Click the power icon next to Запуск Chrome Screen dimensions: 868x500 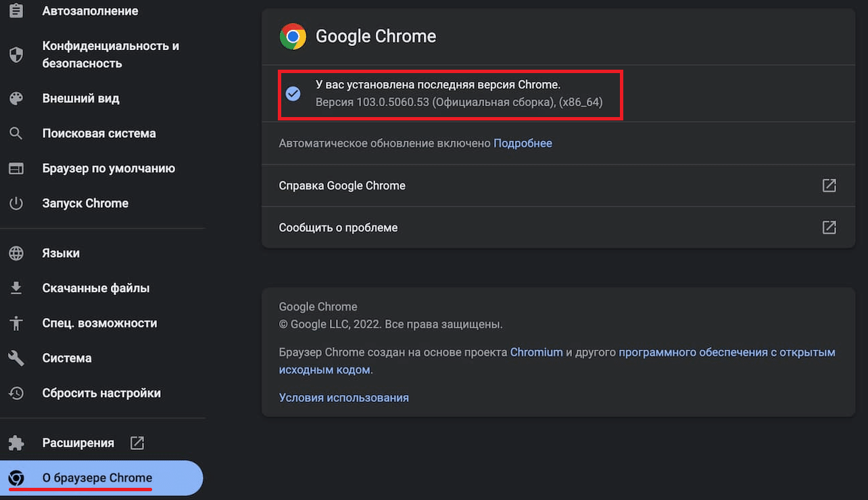[x=16, y=203]
